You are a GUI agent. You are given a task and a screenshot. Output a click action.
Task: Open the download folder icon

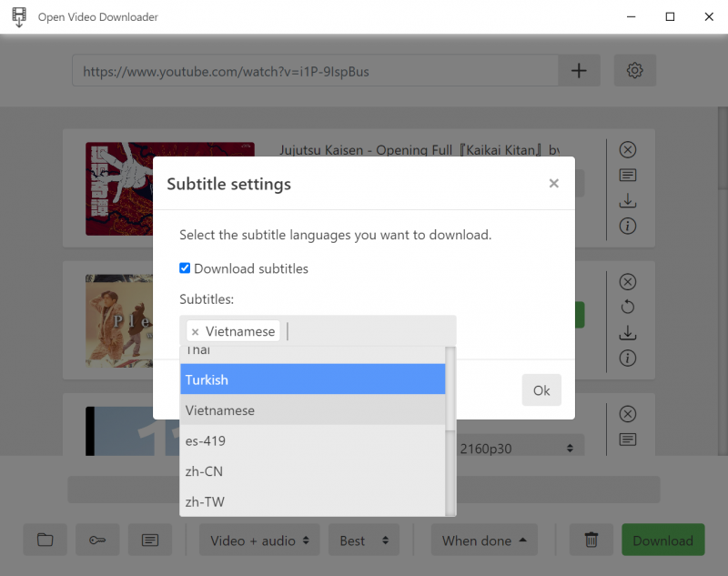45,539
